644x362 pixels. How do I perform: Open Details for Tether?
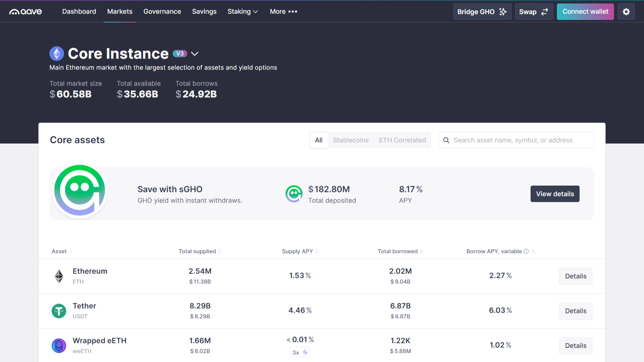pos(576,311)
